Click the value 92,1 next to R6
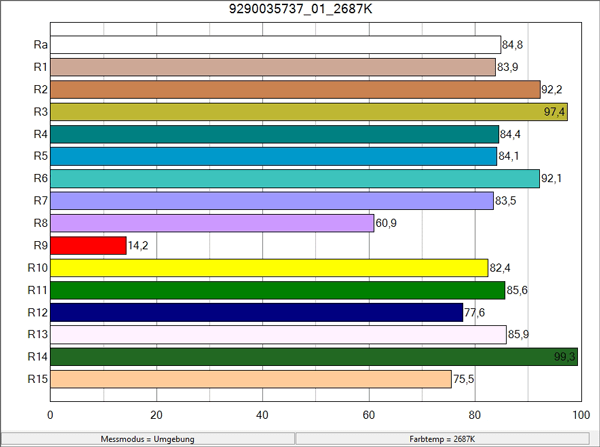This screenshot has width=600, height=447. click(551, 179)
